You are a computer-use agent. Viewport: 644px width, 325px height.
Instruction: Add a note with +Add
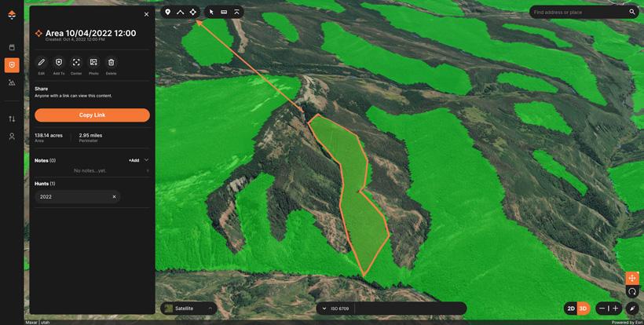coord(134,160)
